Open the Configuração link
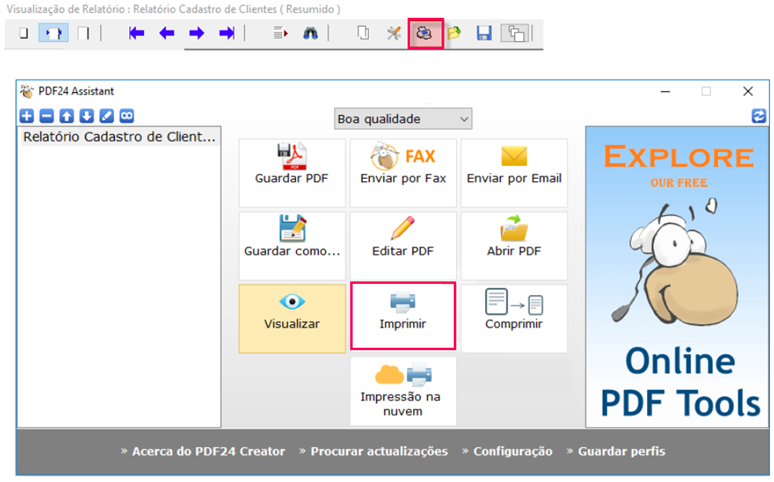Viewport: 774px width, 482px height. click(512, 451)
